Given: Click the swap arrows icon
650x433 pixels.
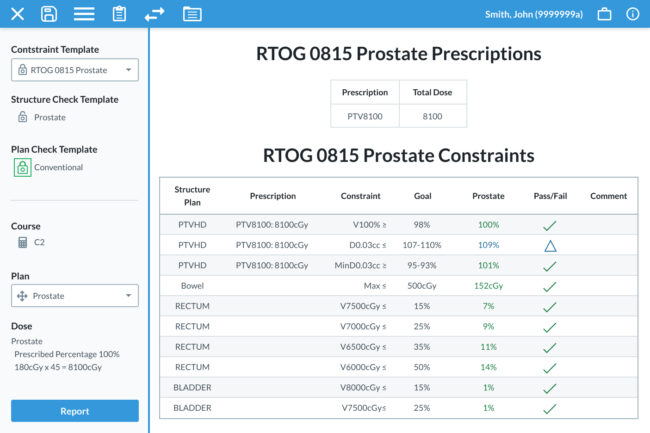Looking at the screenshot, I should [154, 14].
